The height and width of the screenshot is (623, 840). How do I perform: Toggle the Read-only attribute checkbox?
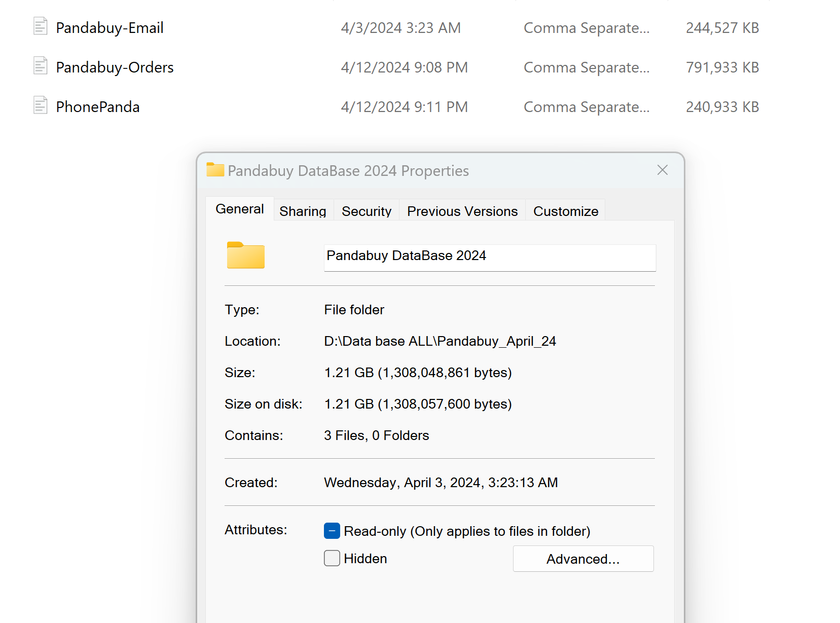coord(332,531)
